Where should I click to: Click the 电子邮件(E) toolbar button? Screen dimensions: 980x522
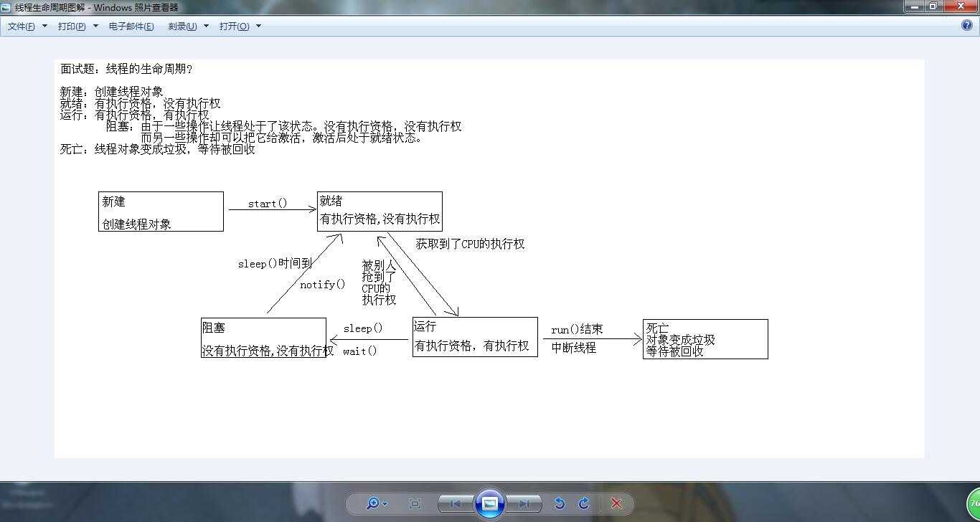point(131,27)
